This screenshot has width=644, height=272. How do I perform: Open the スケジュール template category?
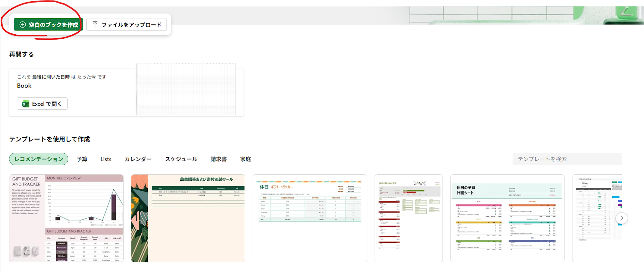coord(181,159)
